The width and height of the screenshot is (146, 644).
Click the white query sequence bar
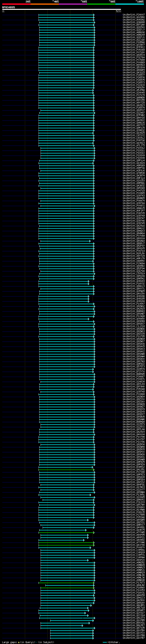pos(61,10)
